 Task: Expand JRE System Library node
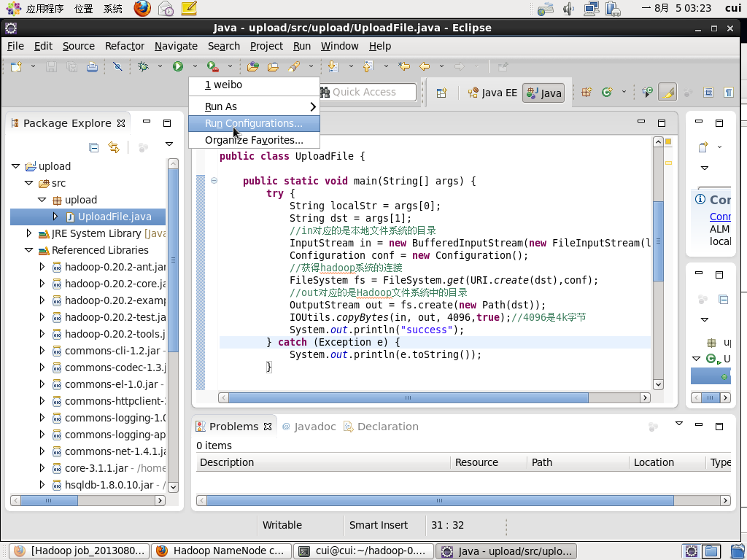click(x=29, y=233)
